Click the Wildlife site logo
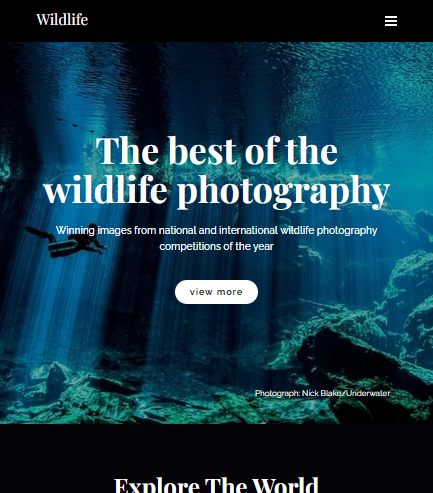The width and height of the screenshot is (433, 493). pos(62,19)
